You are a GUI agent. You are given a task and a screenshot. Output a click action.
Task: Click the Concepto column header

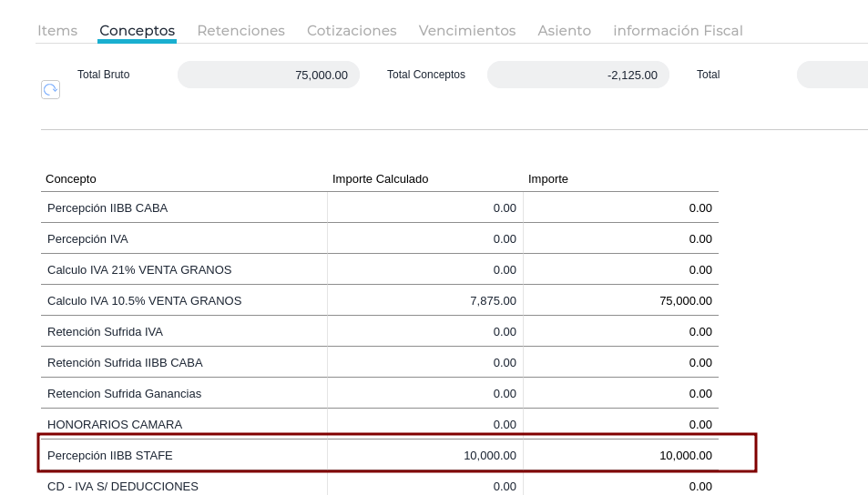click(x=71, y=179)
